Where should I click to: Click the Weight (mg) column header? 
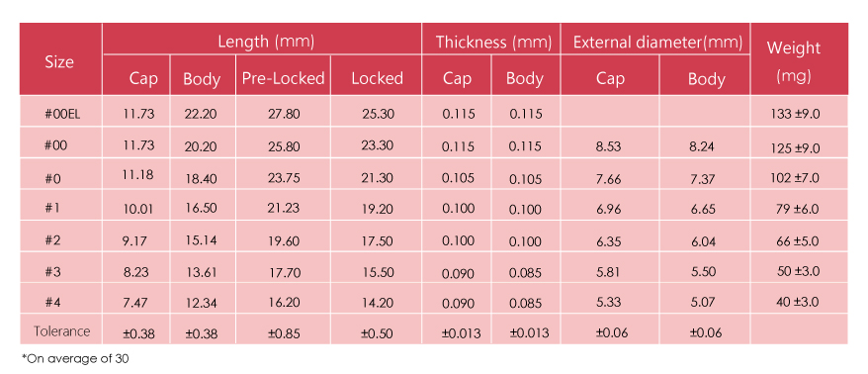[x=799, y=59]
